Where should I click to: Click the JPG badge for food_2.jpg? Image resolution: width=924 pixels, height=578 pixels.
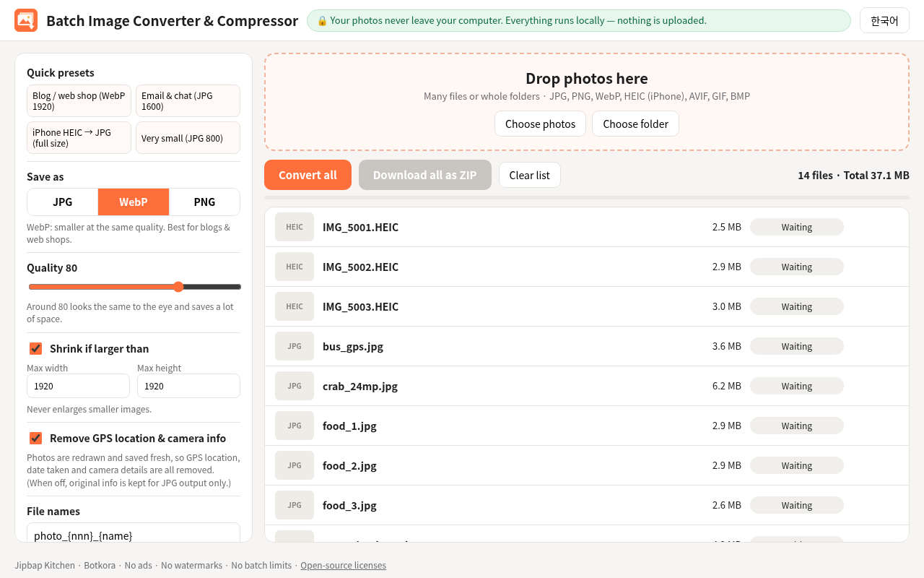pyautogui.click(x=295, y=465)
